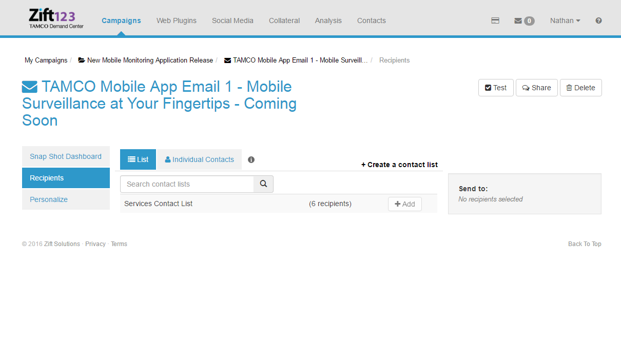
Task: Click the Share button
Action: pyautogui.click(x=537, y=88)
